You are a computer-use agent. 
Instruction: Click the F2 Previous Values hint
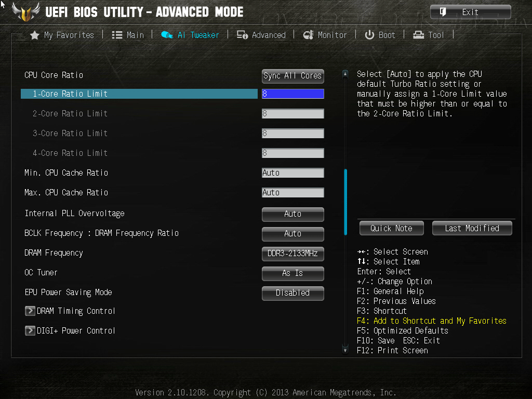pos(396,301)
